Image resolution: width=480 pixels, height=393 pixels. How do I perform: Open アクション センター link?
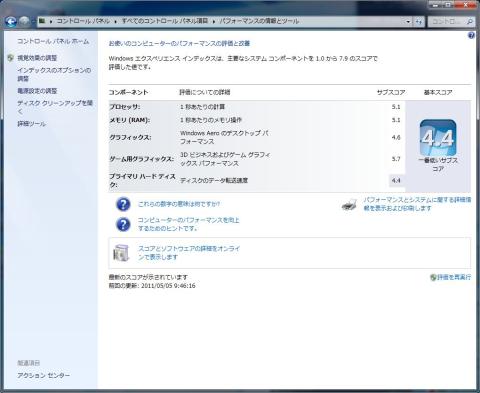pyautogui.click(x=44, y=375)
